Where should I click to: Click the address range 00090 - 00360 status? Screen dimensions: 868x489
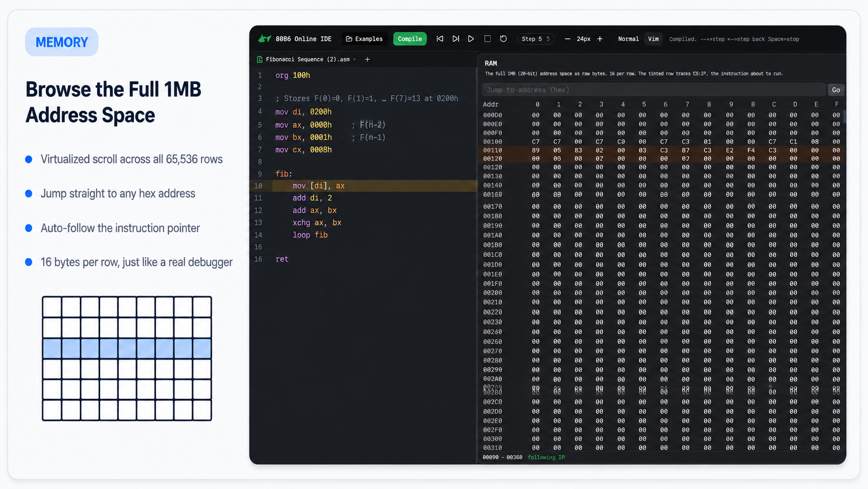click(x=502, y=457)
